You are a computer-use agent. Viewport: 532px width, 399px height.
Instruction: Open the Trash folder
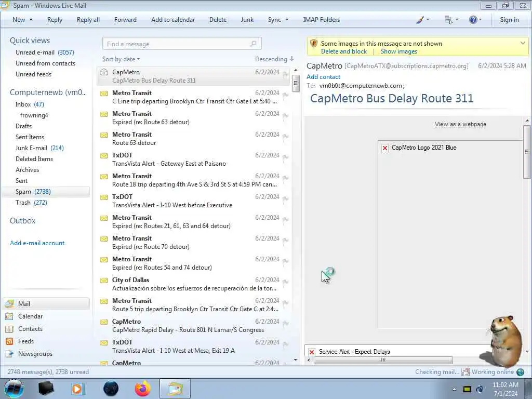[31, 203]
